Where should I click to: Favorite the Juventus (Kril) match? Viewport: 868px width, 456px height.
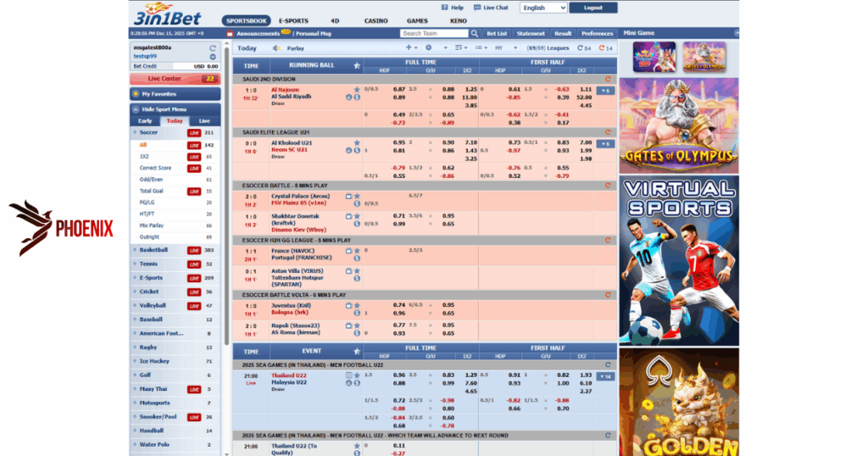(357, 305)
